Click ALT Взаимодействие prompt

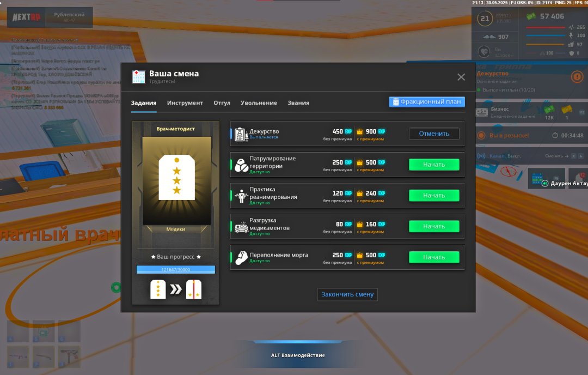298,355
